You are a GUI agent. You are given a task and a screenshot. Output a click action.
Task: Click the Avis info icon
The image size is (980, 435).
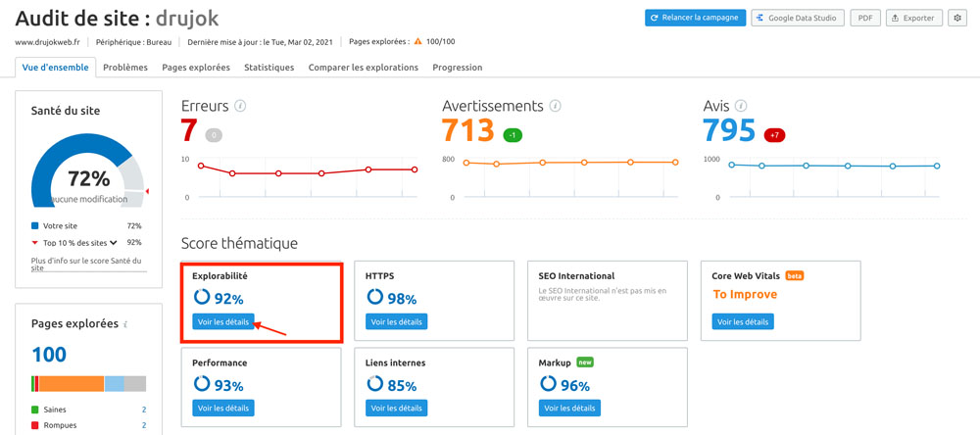pyautogui.click(x=741, y=106)
